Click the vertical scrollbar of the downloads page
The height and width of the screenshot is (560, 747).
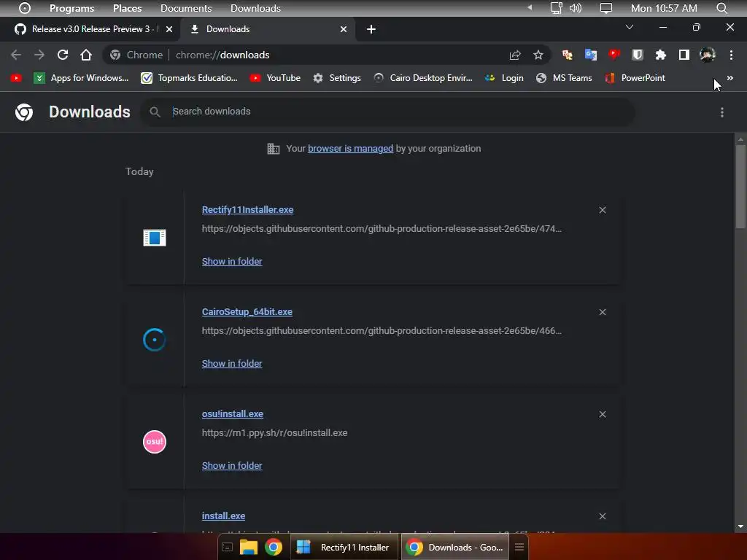[x=740, y=187]
